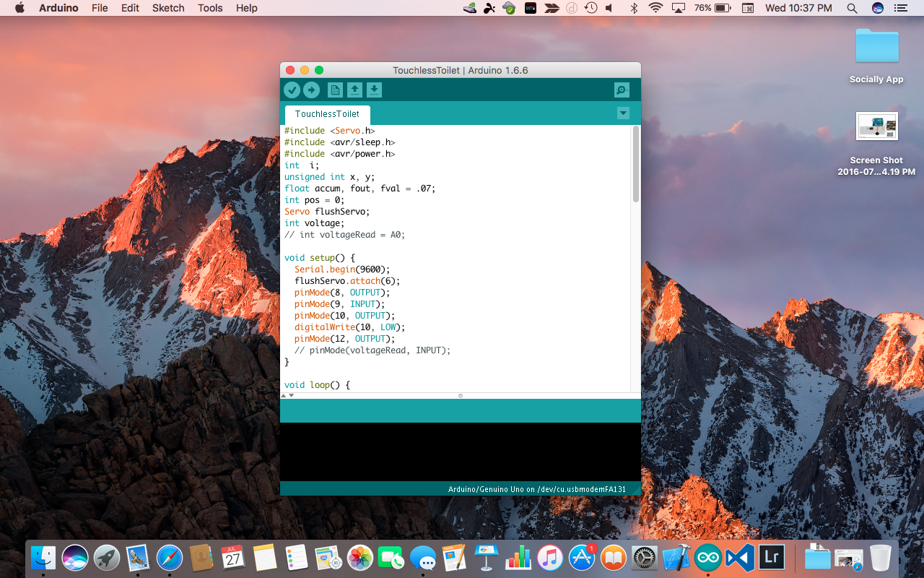Open Keynote from the Dock
The height and width of the screenshot is (578, 924).
(x=487, y=557)
